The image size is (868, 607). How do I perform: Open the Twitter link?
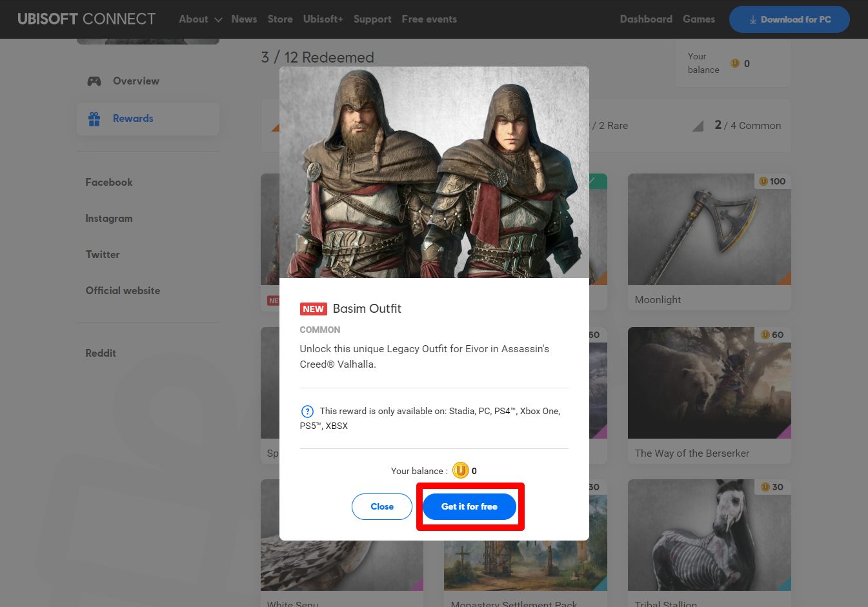point(103,255)
